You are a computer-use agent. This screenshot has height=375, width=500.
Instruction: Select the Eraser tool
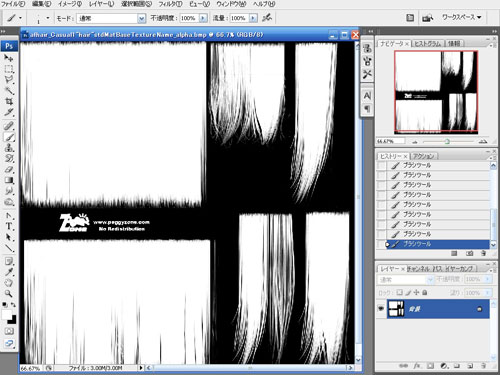tap(9, 170)
